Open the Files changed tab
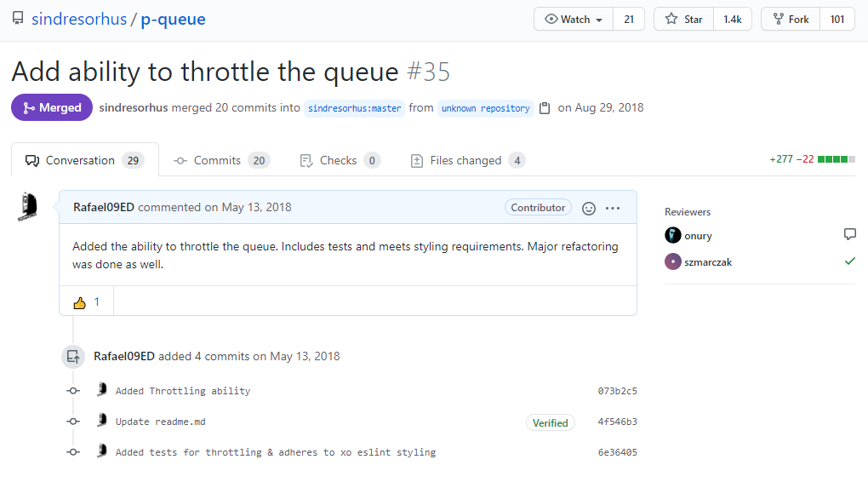This screenshot has width=868, height=488. [467, 160]
